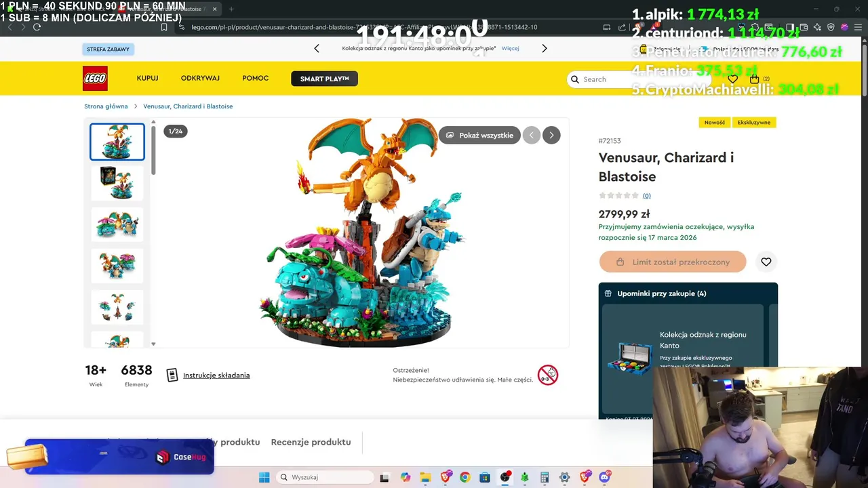868x488 pixels.
Task: Open the POMOC menu
Action: click(256, 79)
